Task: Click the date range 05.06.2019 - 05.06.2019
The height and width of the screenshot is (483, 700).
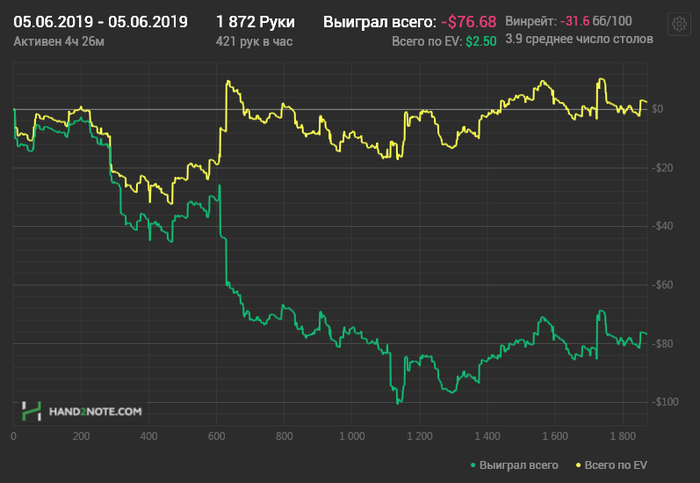Action: pyautogui.click(x=100, y=22)
